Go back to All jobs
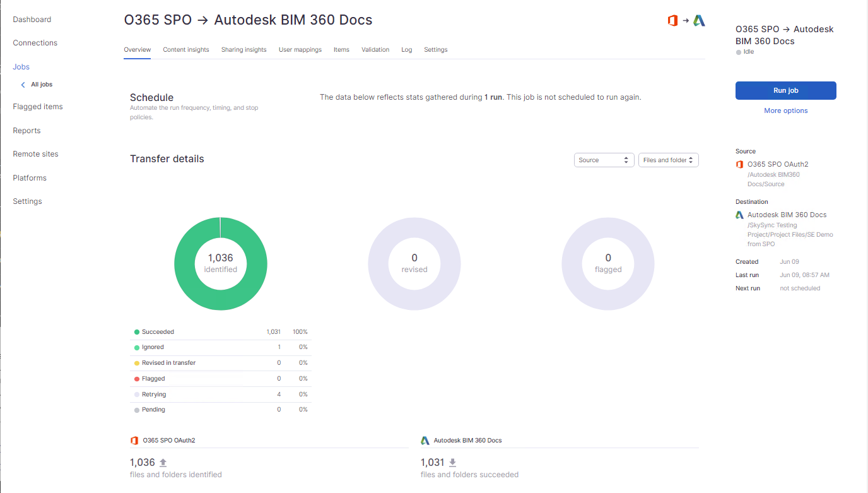 [42, 85]
